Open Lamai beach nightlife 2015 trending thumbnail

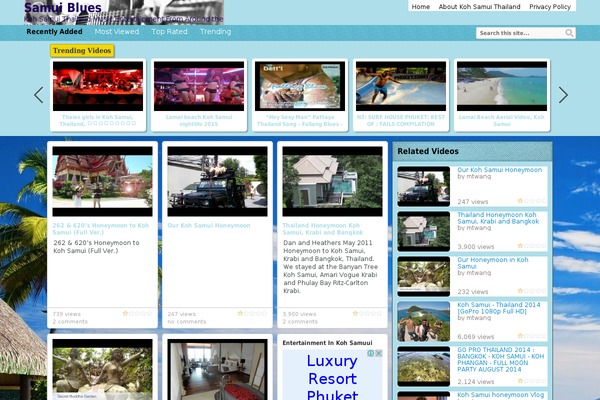[199, 86]
